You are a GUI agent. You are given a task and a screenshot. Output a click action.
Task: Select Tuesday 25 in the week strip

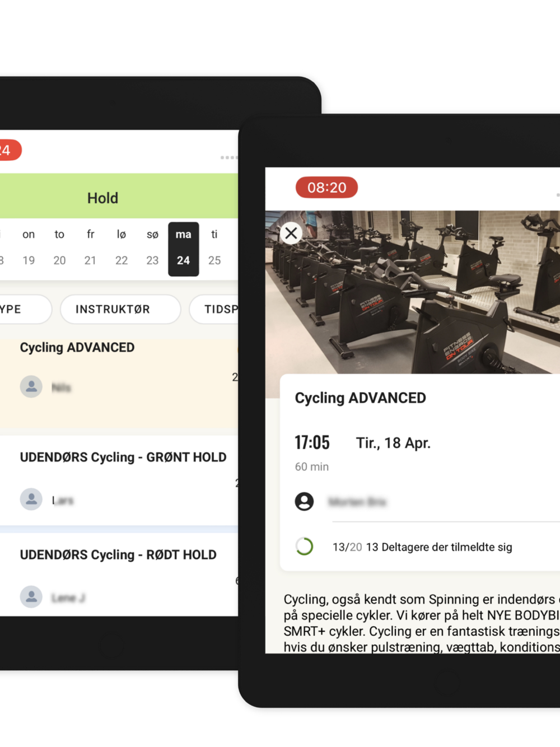pyautogui.click(x=214, y=248)
